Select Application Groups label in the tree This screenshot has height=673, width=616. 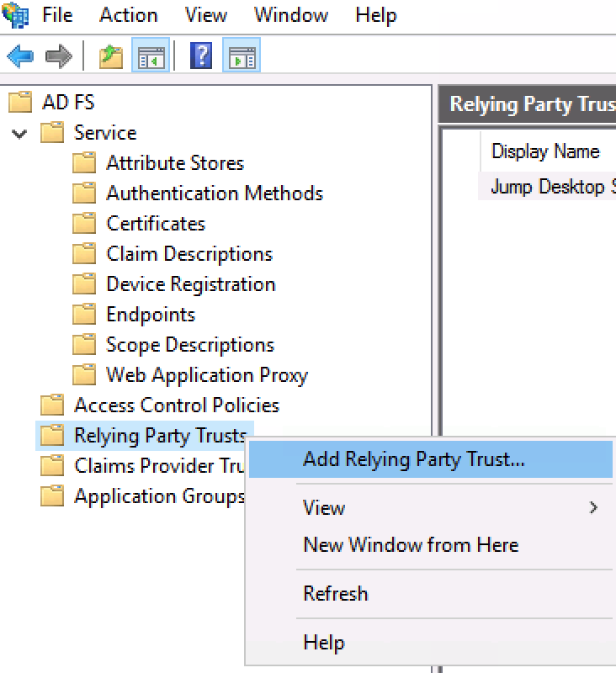(x=159, y=497)
